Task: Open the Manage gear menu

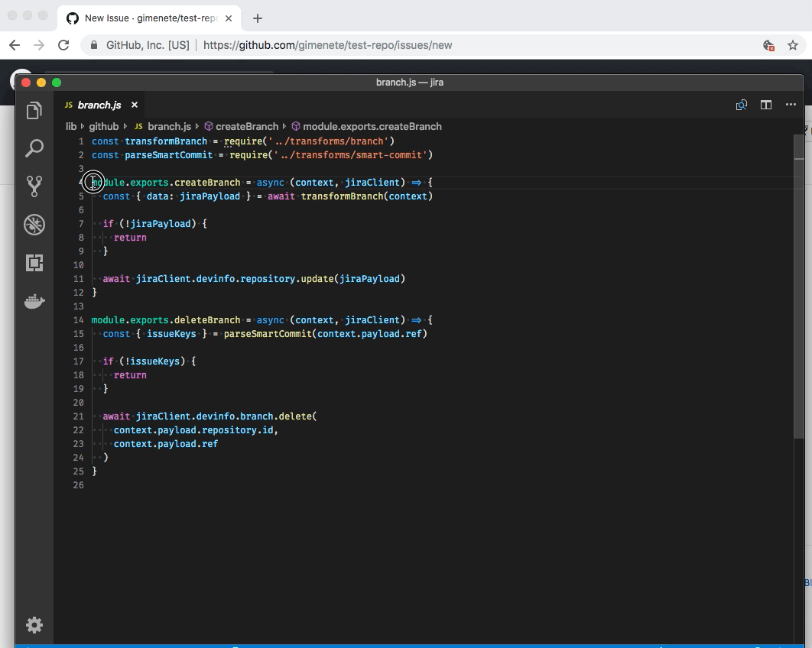Action: [34, 625]
